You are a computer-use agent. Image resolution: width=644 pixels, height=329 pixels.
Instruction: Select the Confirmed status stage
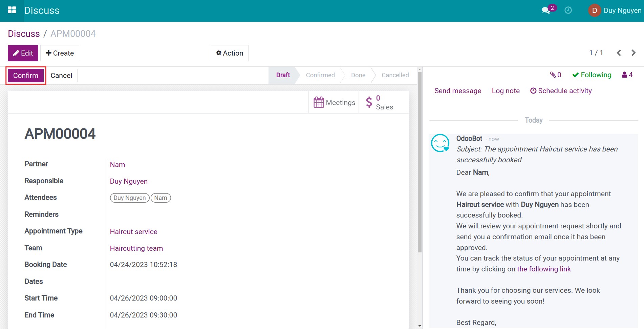[x=320, y=75]
